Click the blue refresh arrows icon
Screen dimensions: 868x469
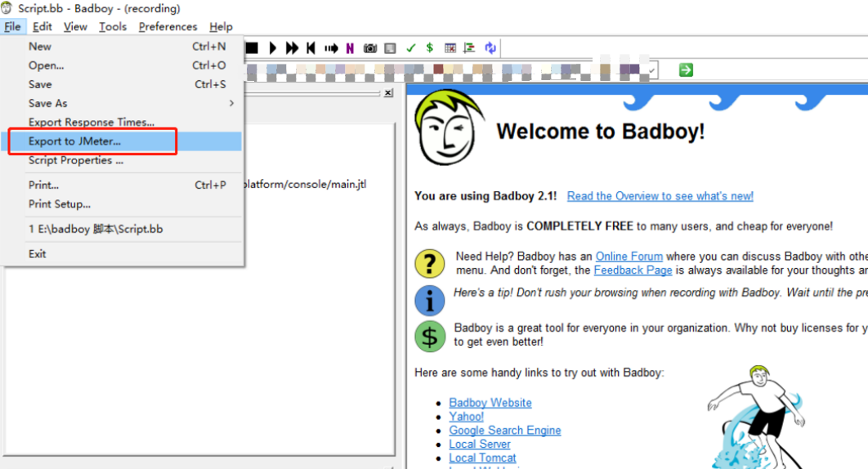[490, 48]
